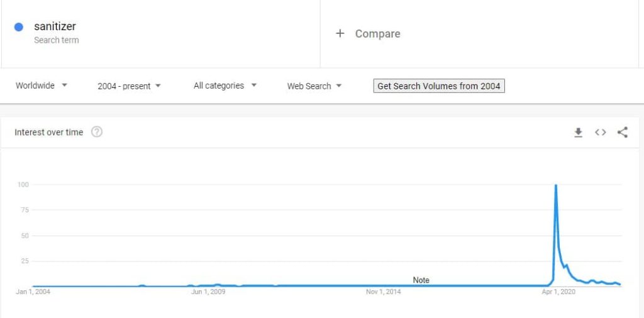Open the embed code icon

pos(601,132)
